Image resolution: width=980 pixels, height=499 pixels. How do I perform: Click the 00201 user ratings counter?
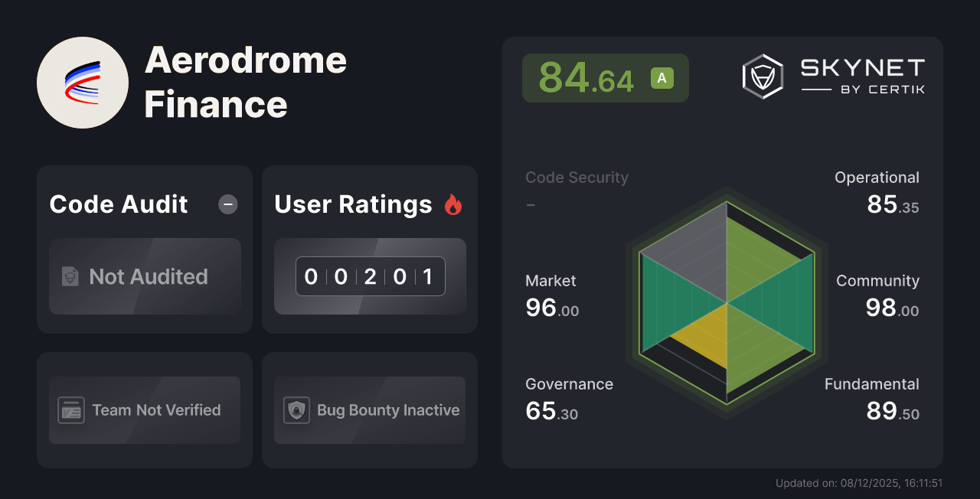pos(370,276)
